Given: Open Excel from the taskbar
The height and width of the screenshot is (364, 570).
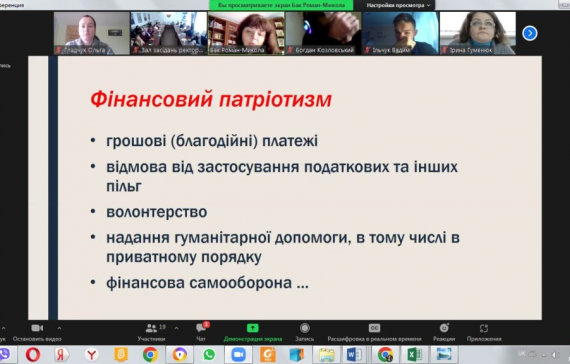Looking at the screenshot, I should pos(414,355).
